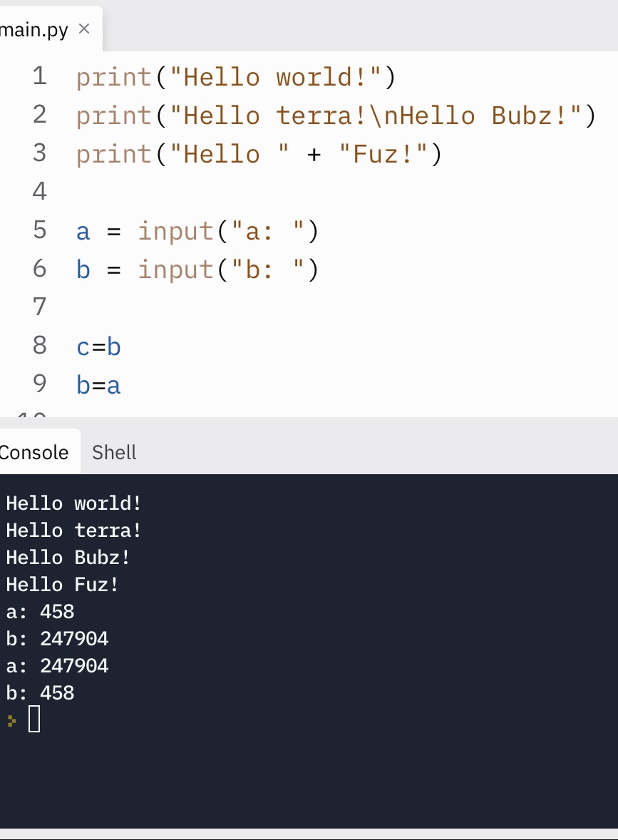Place cursor in "Hello world!" print statement

point(235,76)
